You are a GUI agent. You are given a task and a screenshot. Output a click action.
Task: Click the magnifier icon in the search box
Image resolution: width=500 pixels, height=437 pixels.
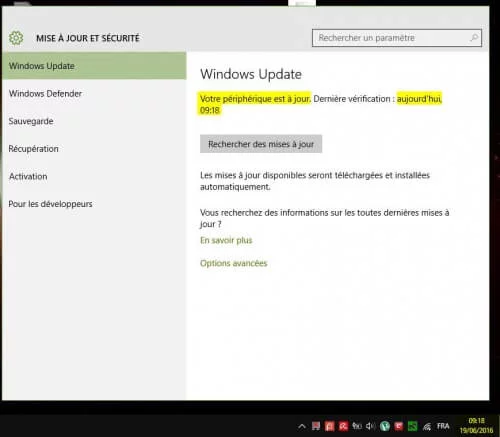(x=474, y=38)
